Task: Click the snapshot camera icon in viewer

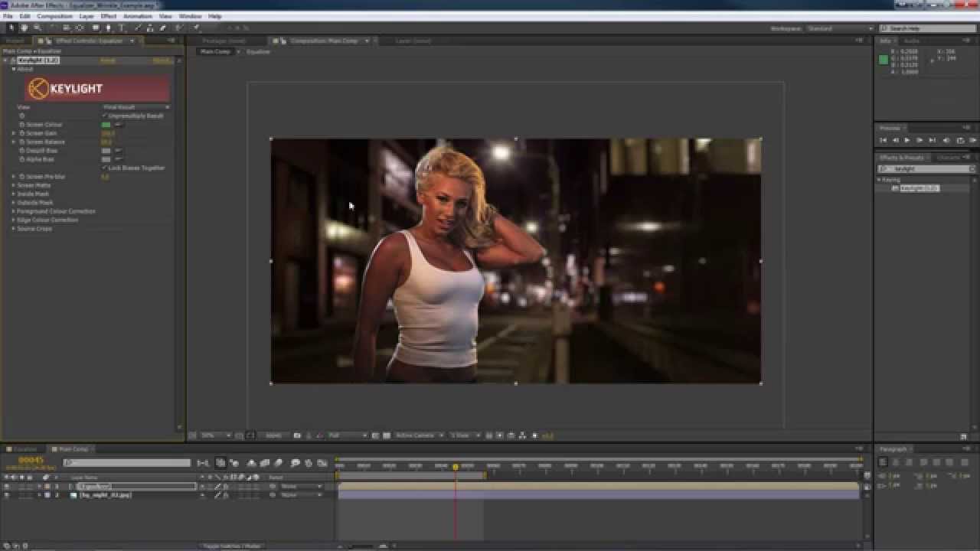Action: tap(297, 435)
